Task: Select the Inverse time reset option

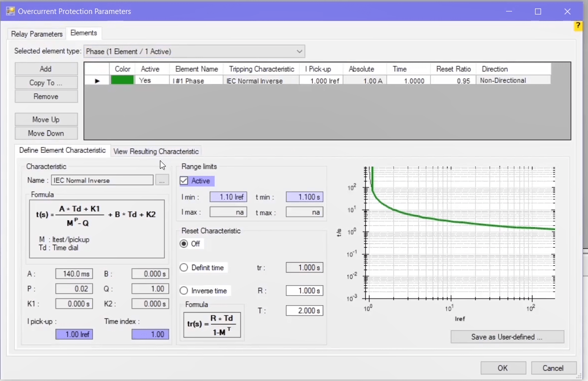Action: [184, 291]
